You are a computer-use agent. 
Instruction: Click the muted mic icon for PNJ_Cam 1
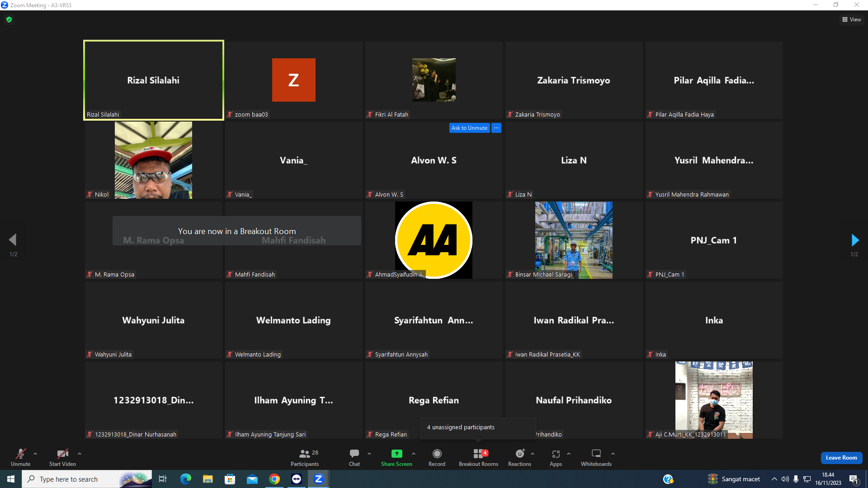click(650, 274)
